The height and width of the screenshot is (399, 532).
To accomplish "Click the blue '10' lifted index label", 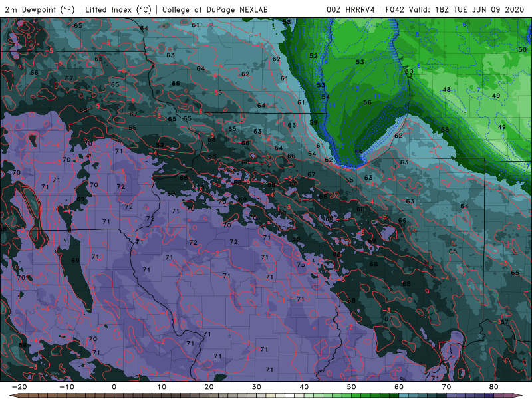I will pos(346,160).
